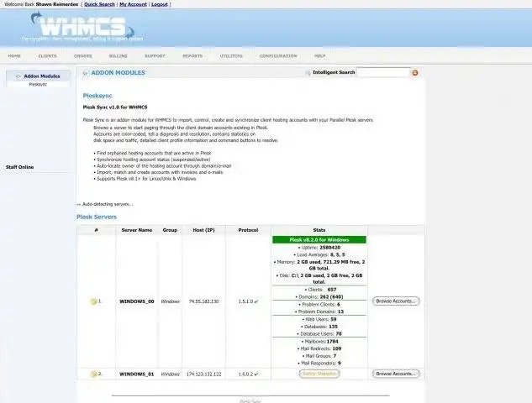The width and height of the screenshot is (532, 403).
Task: Open the SUPPORT menu
Action: [x=155, y=56]
